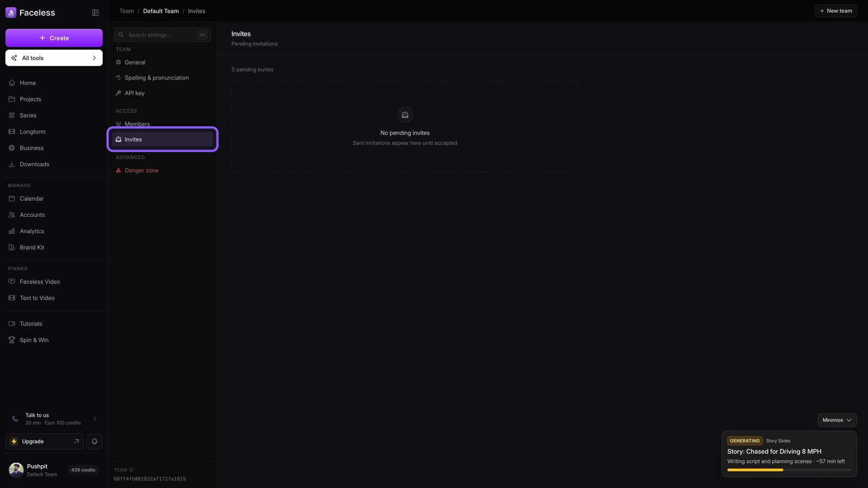Open the Members settings page
This screenshot has height=488, width=868.
pyautogui.click(x=163, y=124)
